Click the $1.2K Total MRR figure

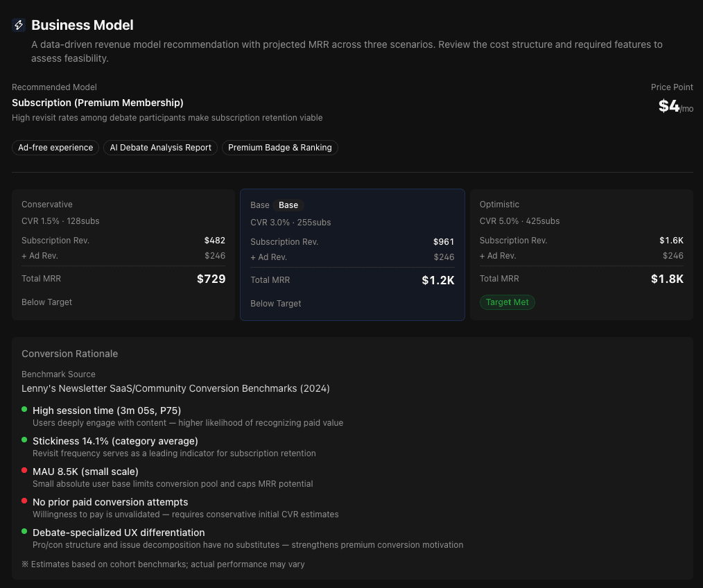tap(438, 281)
